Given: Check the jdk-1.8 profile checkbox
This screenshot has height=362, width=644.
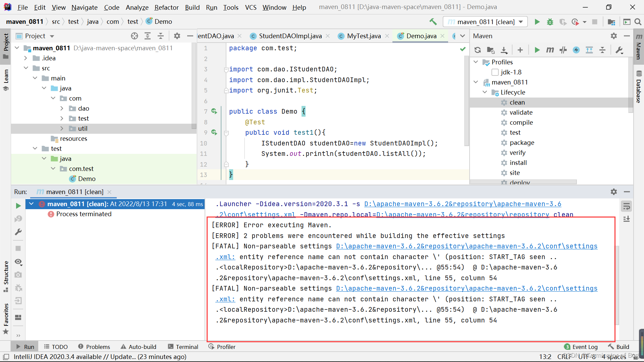Looking at the screenshot, I should pos(495,72).
